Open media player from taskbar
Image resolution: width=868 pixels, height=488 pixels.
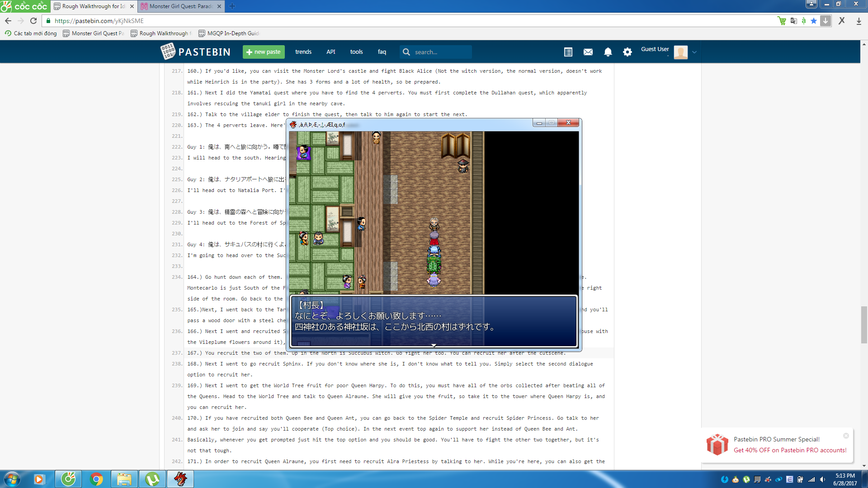[x=39, y=479]
